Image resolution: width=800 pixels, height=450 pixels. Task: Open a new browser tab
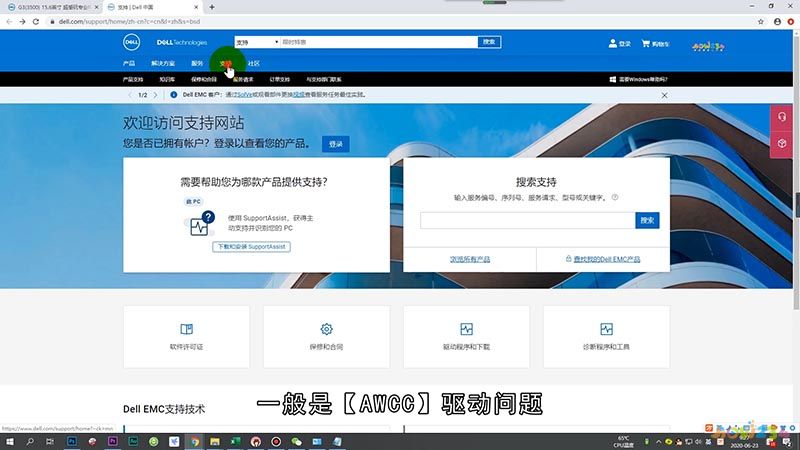click(x=212, y=7)
